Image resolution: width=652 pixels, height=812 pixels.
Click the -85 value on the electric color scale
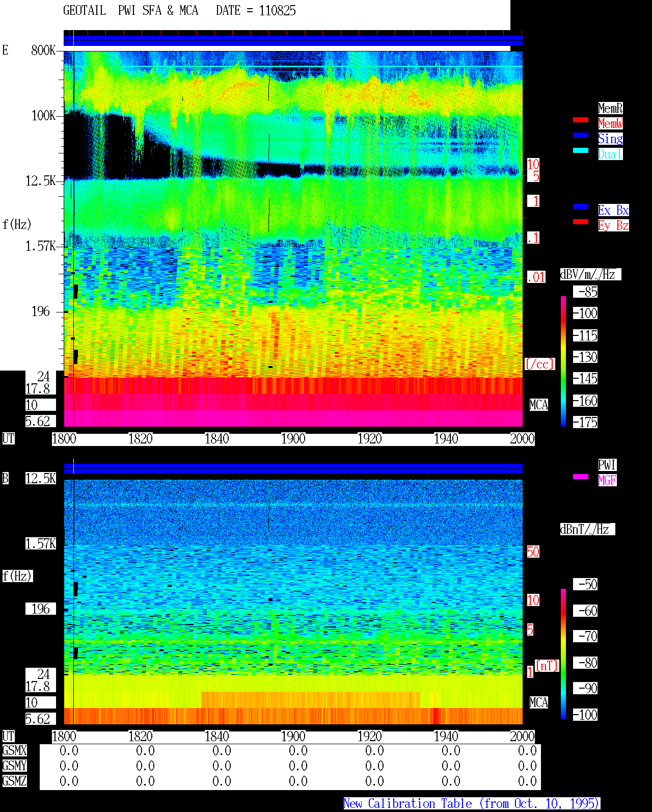pyautogui.click(x=587, y=292)
